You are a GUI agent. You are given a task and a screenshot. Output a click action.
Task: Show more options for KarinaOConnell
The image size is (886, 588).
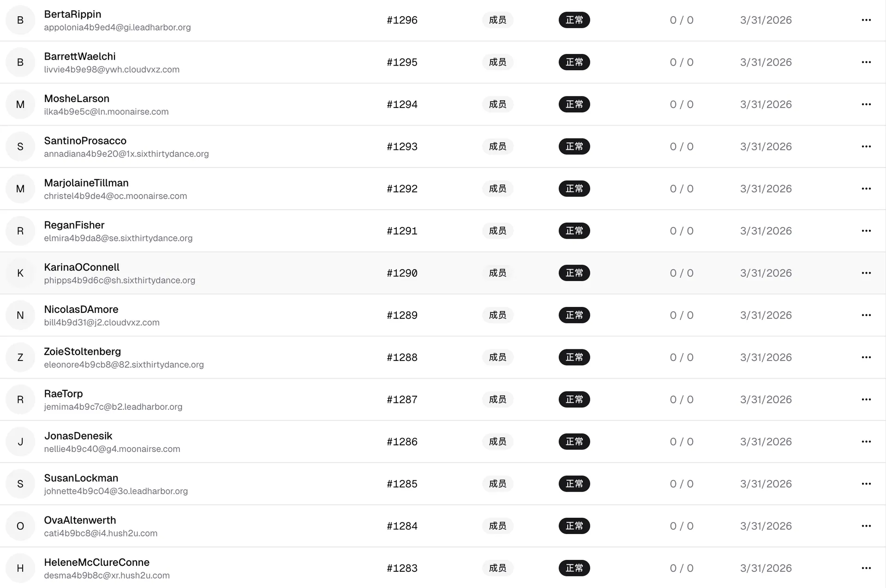[x=866, y=273]
